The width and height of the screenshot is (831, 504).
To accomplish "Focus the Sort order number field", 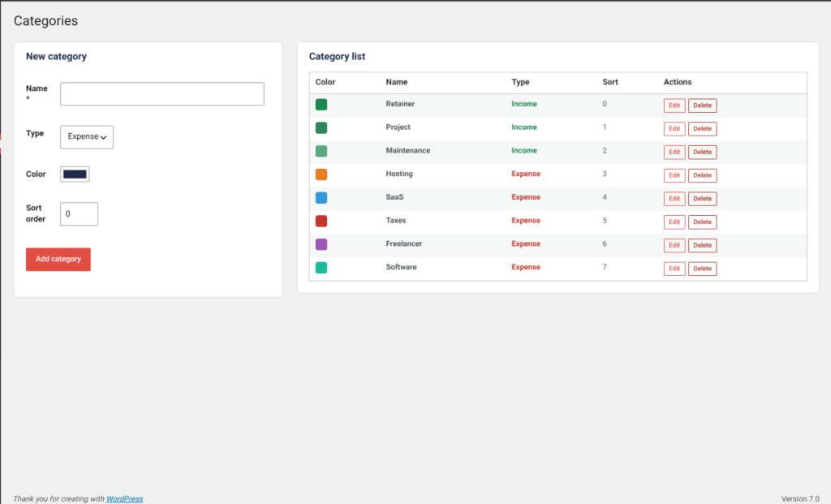I will (79, 213).
